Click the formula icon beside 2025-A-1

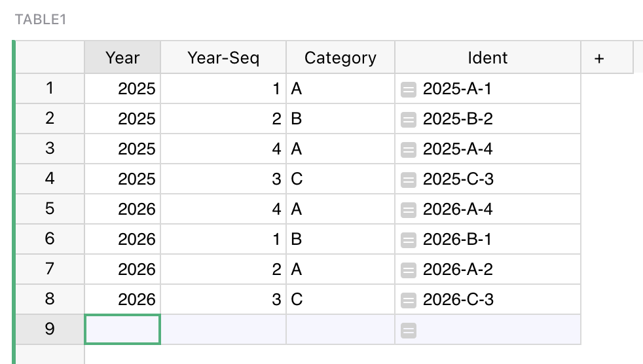tap(408, 89)
